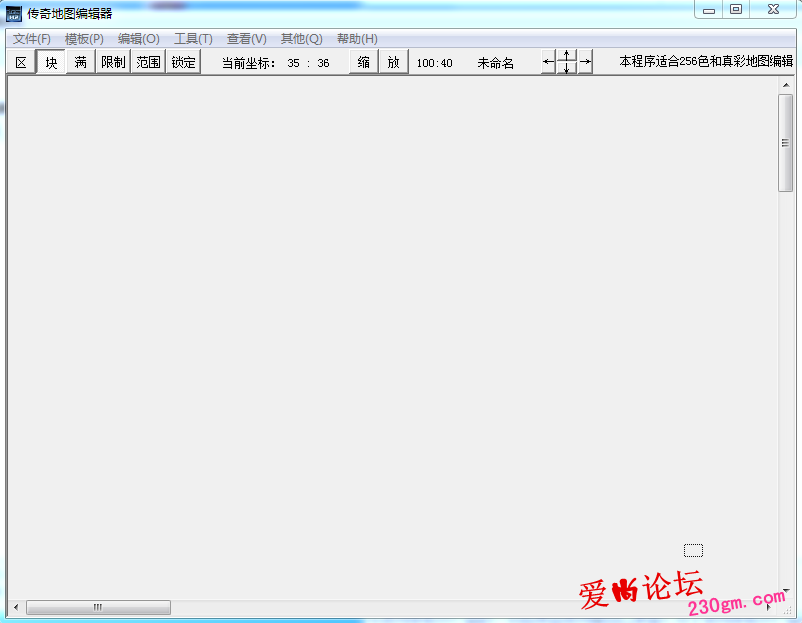Click the vertical scrollbar up arrow
The height and width of the screenshot is (623, 802).
coord(786,85)
